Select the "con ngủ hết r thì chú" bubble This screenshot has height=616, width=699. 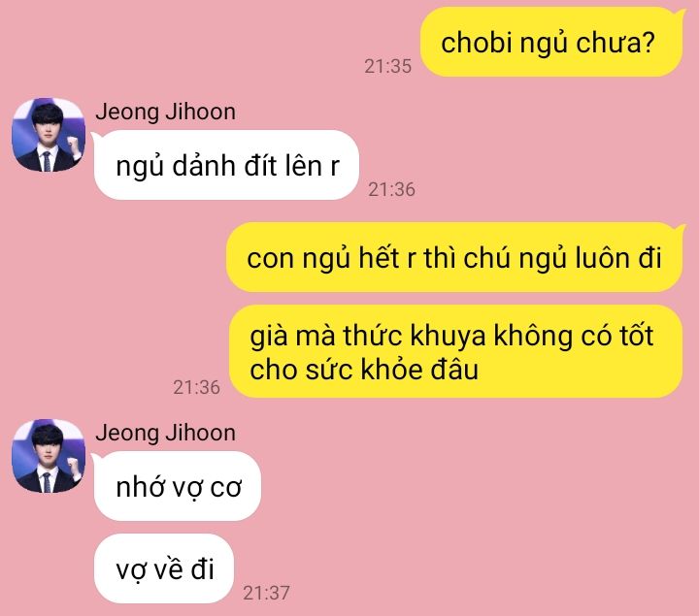pos(454,257)
